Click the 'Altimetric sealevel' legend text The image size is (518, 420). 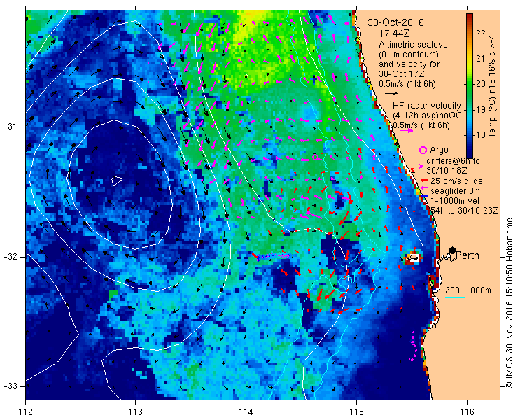pyautogui.click(x=414, y=45)
